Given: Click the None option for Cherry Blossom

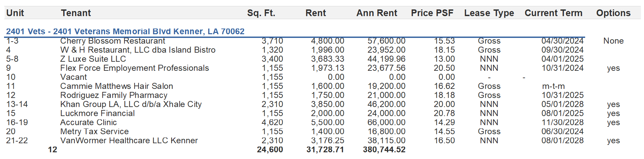Looking at the screenshot, I should click(x=613, y=41).
